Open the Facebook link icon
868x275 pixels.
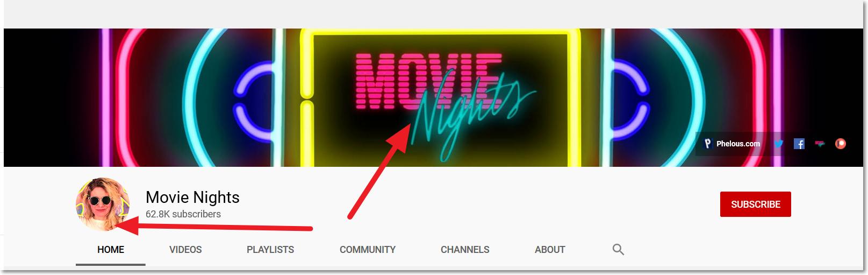click(x=799, y=144)
